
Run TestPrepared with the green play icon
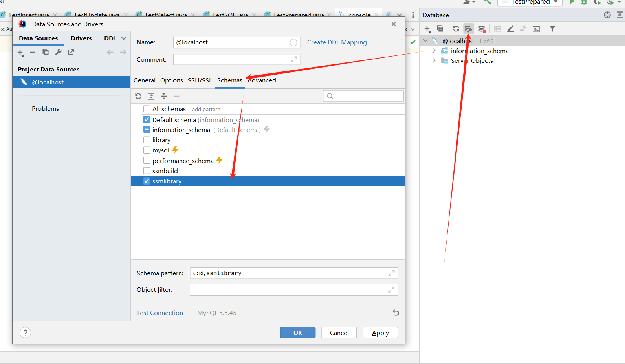pos(572,2)
